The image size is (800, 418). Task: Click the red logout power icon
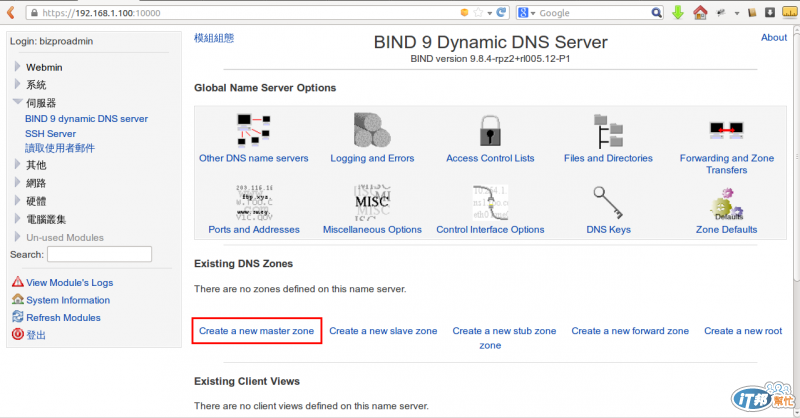pyautogui.click(x=18, y=334)
